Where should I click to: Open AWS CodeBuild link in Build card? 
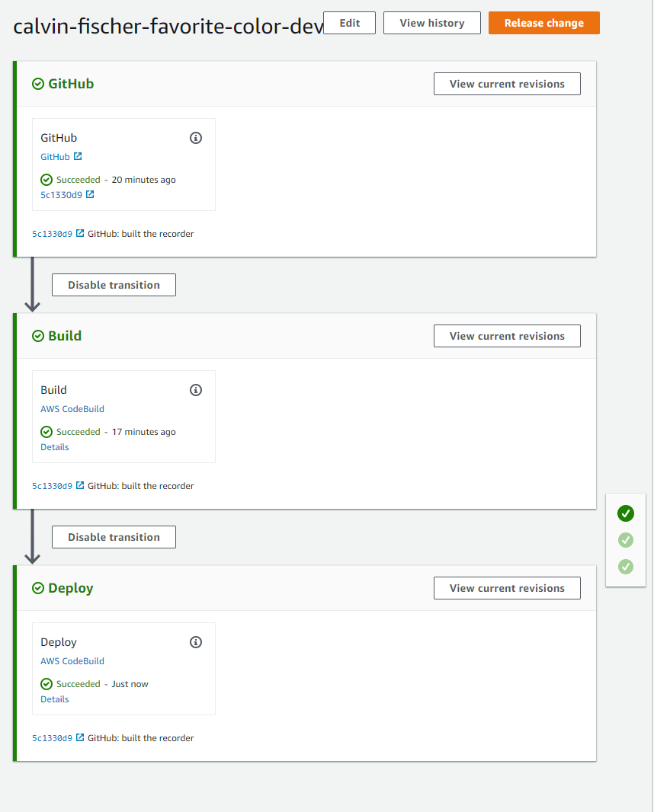pos(72,408)
